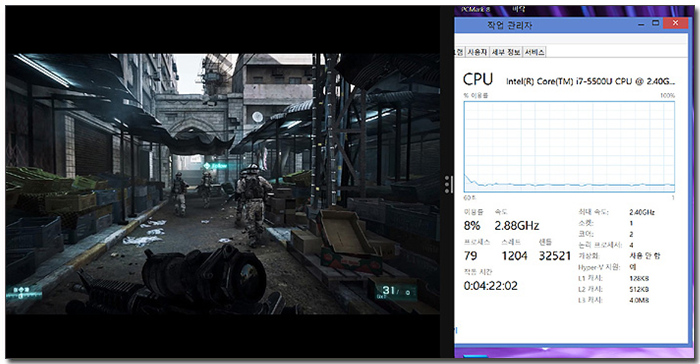Click the Follow objective marker in game
The height and width of the screenshot is (364, 700).
[215, 166]
